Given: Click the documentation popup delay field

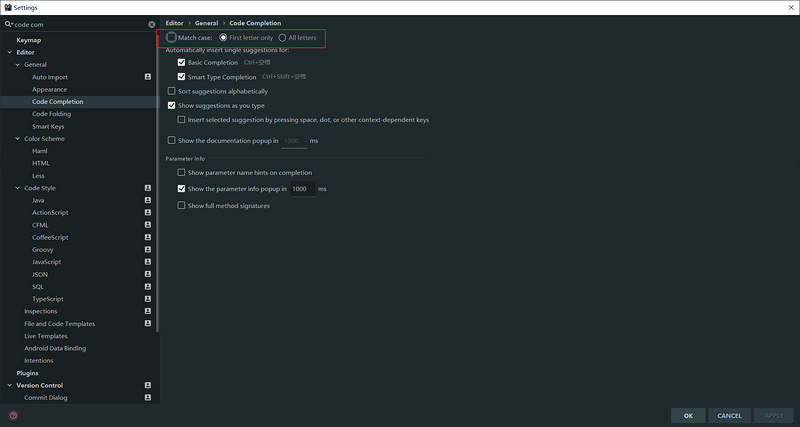Looking at the screenshot, I should [294, 141].
